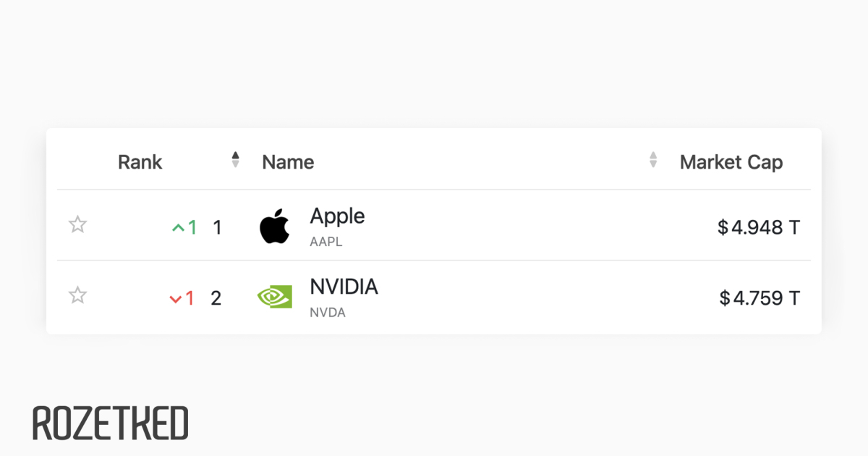Click the Apple logo icon

point(275,226)
